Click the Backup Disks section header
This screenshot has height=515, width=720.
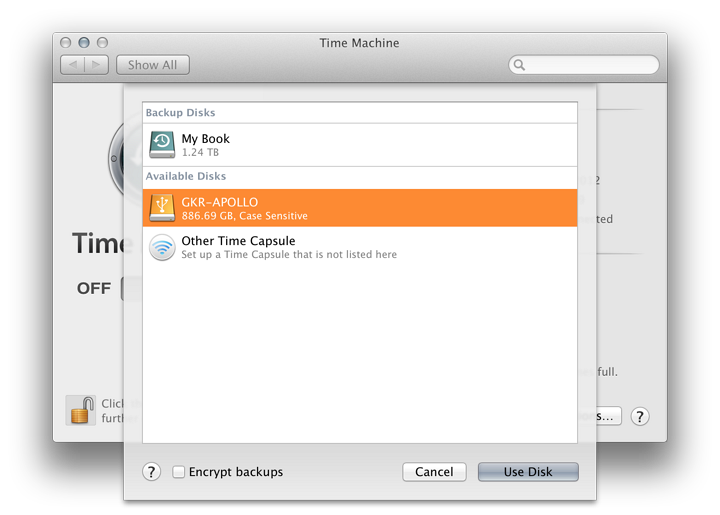click(180, 112)
